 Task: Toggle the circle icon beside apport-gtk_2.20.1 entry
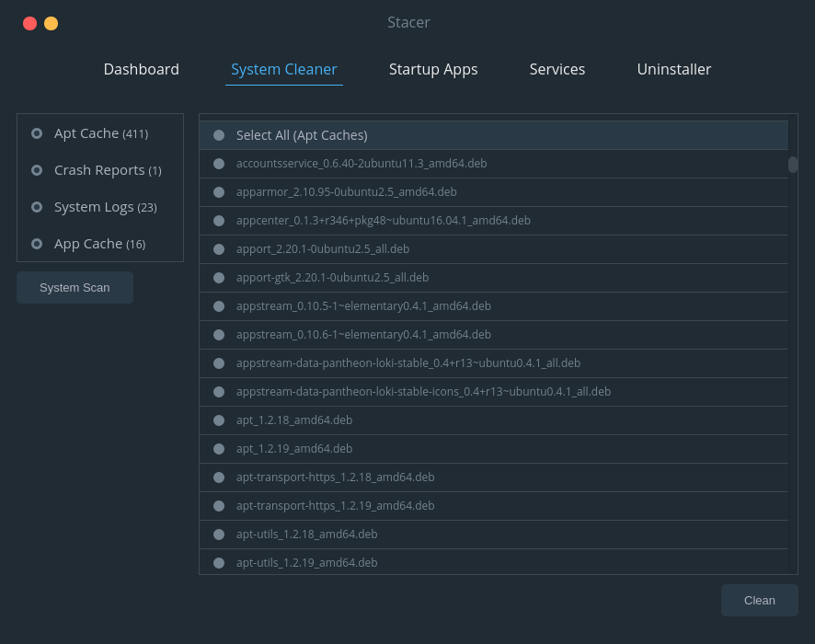pyautogui.click(x=218, y=277)
